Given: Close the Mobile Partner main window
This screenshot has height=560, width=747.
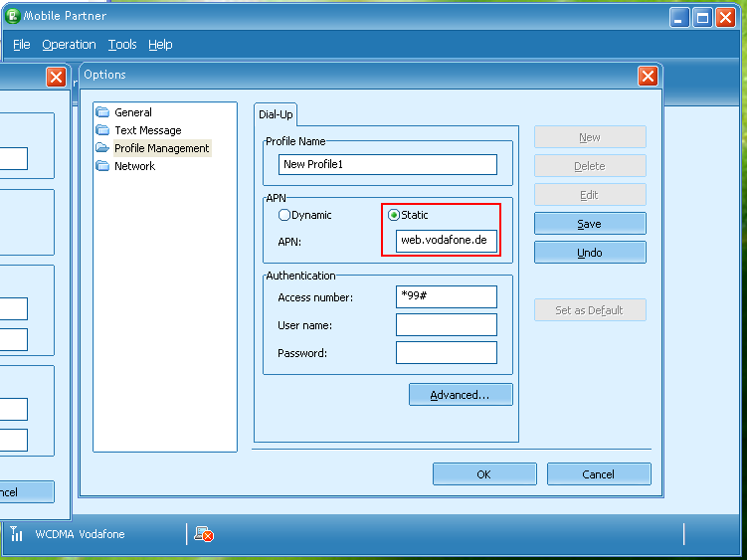Looking at the screenshot, I should point(725,18).
